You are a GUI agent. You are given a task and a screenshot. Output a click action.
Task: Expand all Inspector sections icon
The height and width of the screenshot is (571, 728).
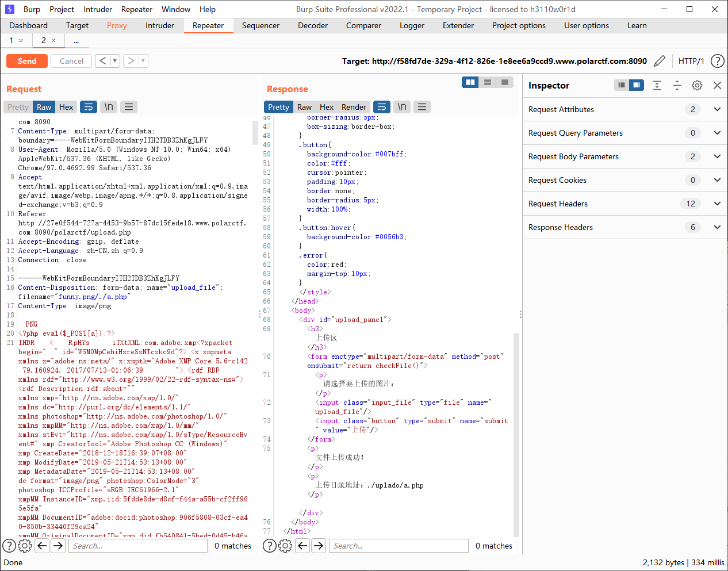pyautogui.click(x=657, y=85)
